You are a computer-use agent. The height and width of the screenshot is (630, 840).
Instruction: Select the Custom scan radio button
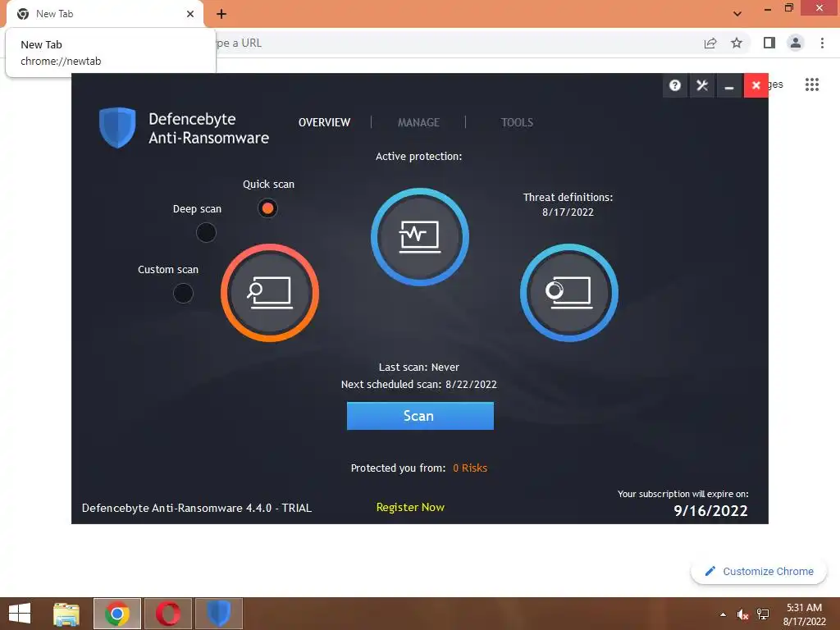pos(183,293)
